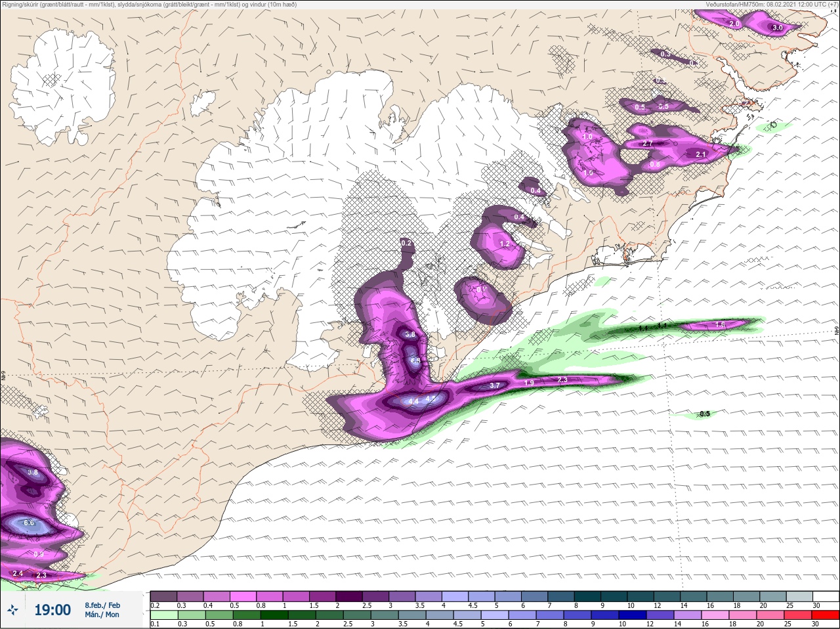
Task: Select the pale green 0.1 swatch, lower legend
Action: coord(163,615)
